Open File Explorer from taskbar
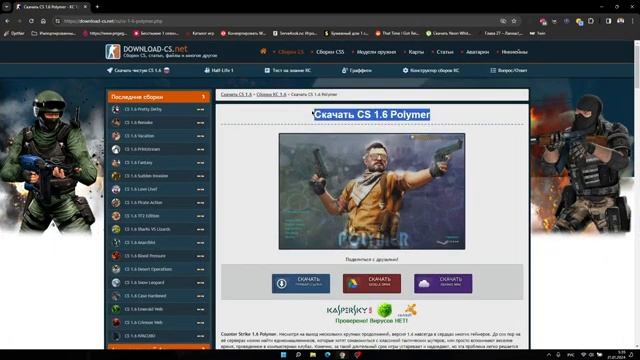The width and height of the screenshot is (640, 360). click(x=313, y=355)
